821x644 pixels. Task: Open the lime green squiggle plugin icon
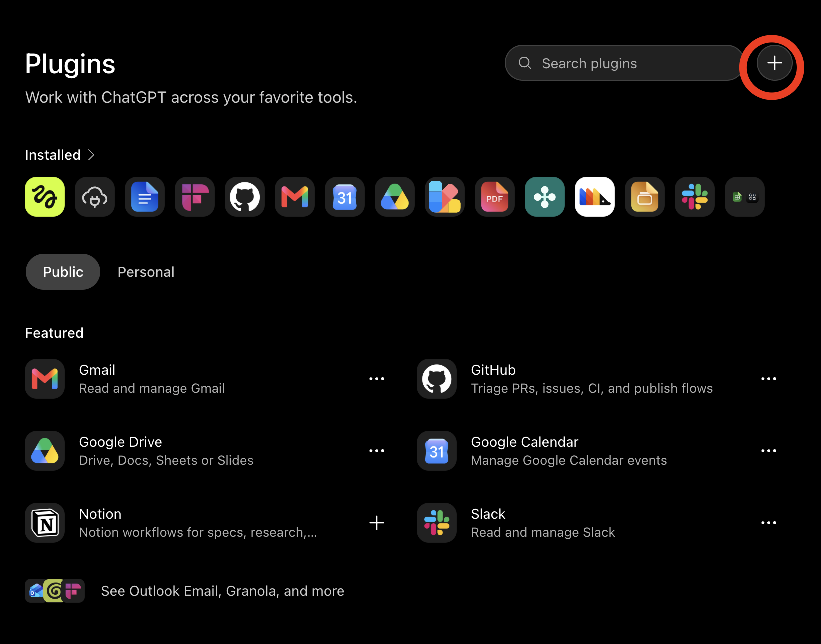45,197
